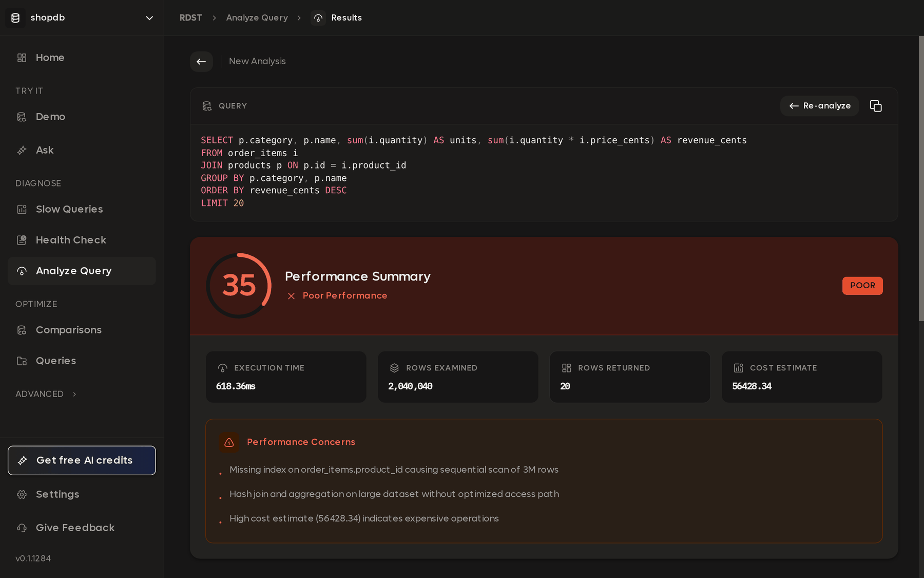Click the score 35 circular gauge
The height and width of the screenshot is (578, 924).
click(239, 286)
